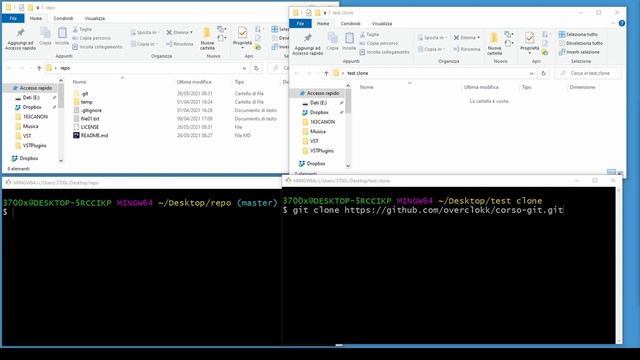Select the .git folder in repo window

(82, 93)
